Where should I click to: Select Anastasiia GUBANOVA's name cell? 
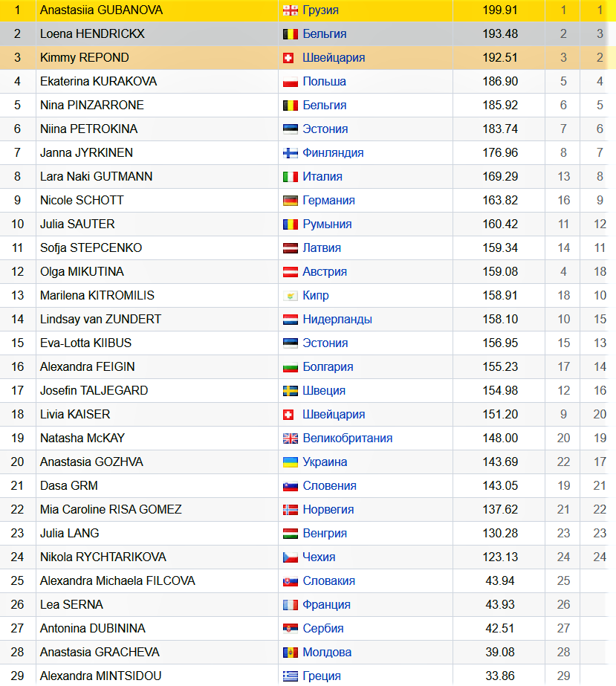tap(157, 10)
